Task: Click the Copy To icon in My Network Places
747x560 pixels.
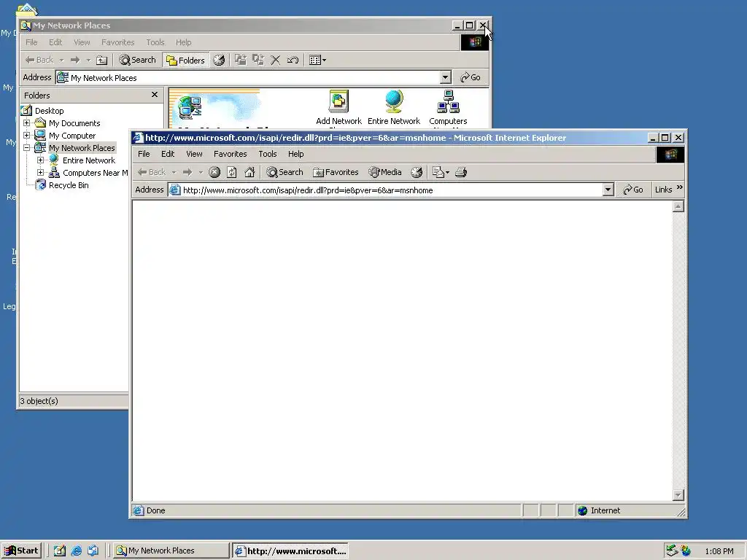Action: point(258,60)
